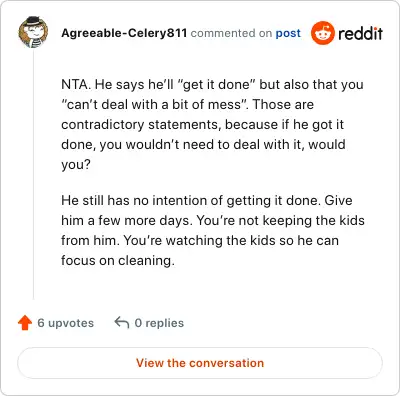Viewport: 400px width, 396px height.
Task: Click the curved reply arrow icon
Action: pyautogui.click(x=122, y=322)
